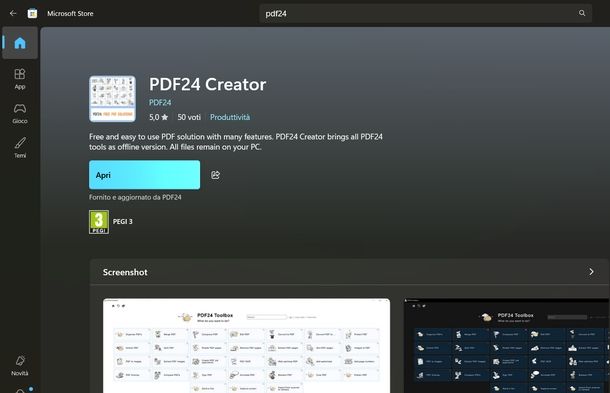Click the search magnifier icon
This screenshot has width=610, height=393.
[582, 13]
